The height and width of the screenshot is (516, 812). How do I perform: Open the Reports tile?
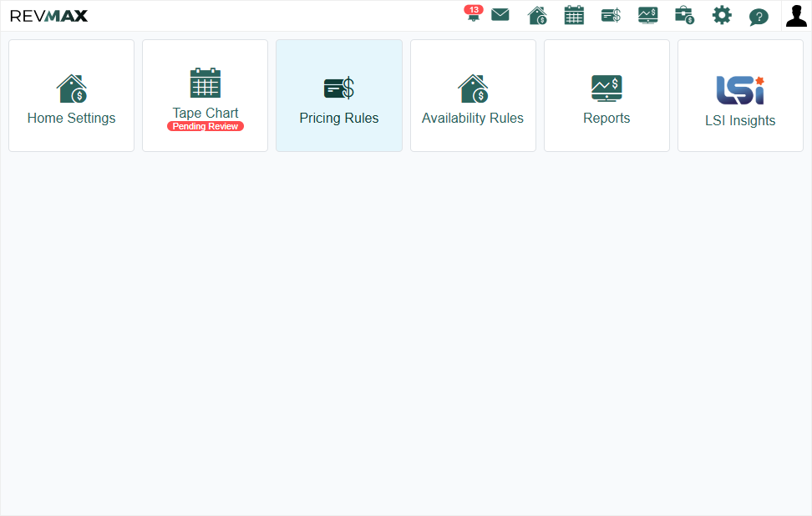[606, 96]
